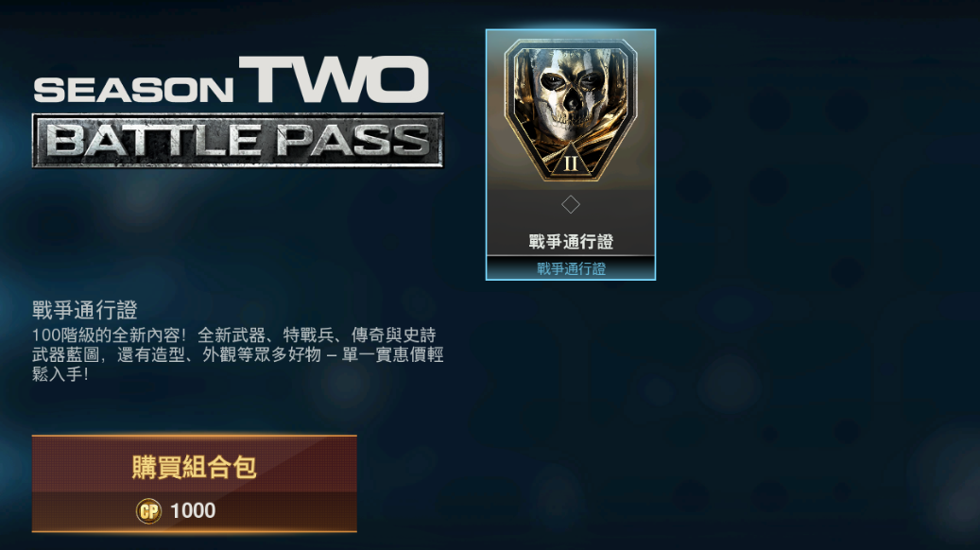This screenshot has width=980, height=550.
Task: Click description line starting with 100階級
Action: click(234, 335)
